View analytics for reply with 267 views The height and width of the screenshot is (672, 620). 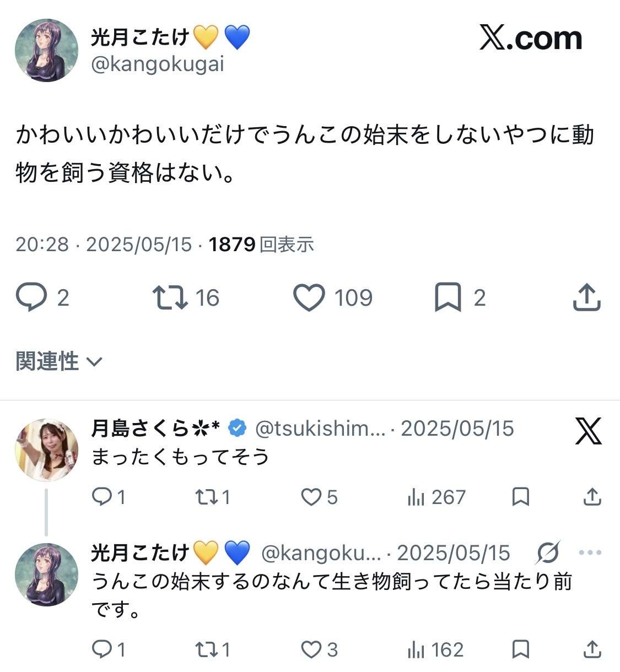pyautogui.click(x=416, y=497)
